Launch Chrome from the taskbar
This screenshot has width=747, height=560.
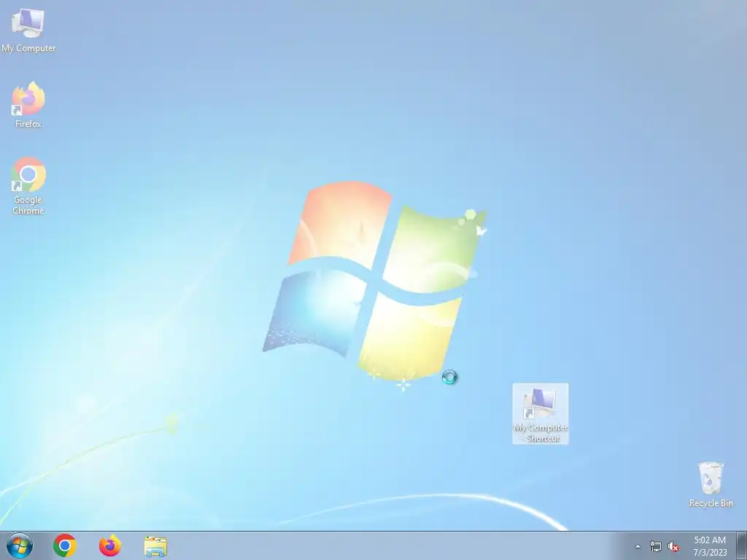click(65, 545)
